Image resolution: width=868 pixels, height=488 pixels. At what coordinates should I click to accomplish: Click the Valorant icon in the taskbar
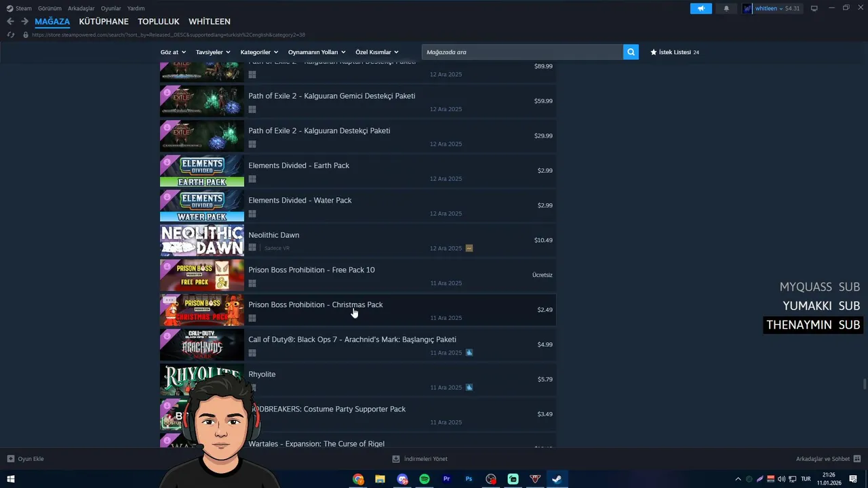pos(535,479)
